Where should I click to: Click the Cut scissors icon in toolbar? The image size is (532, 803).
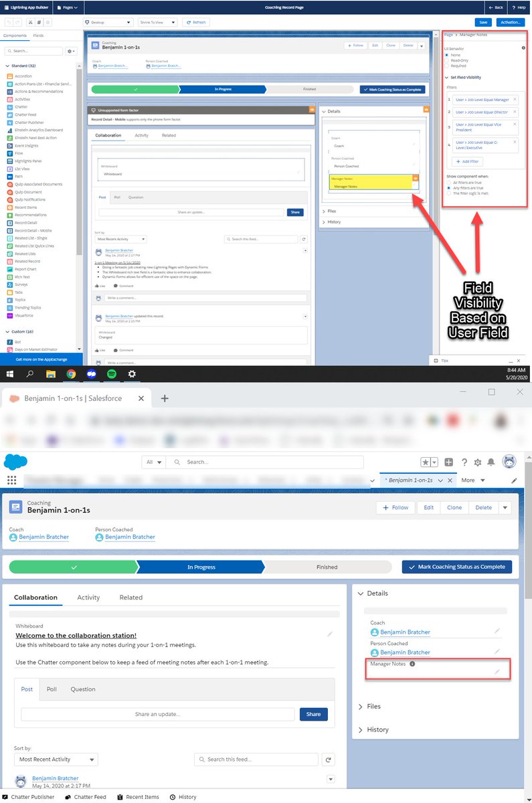[31, 22]
